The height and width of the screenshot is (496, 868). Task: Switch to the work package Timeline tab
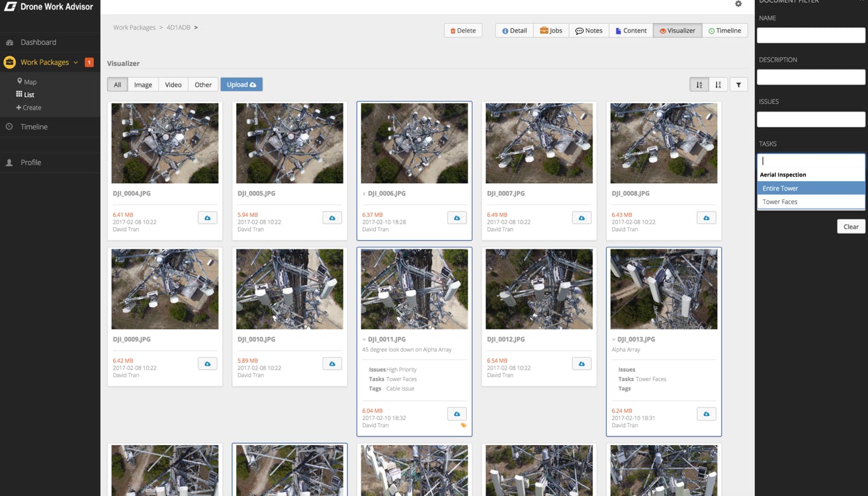point(724,30)
